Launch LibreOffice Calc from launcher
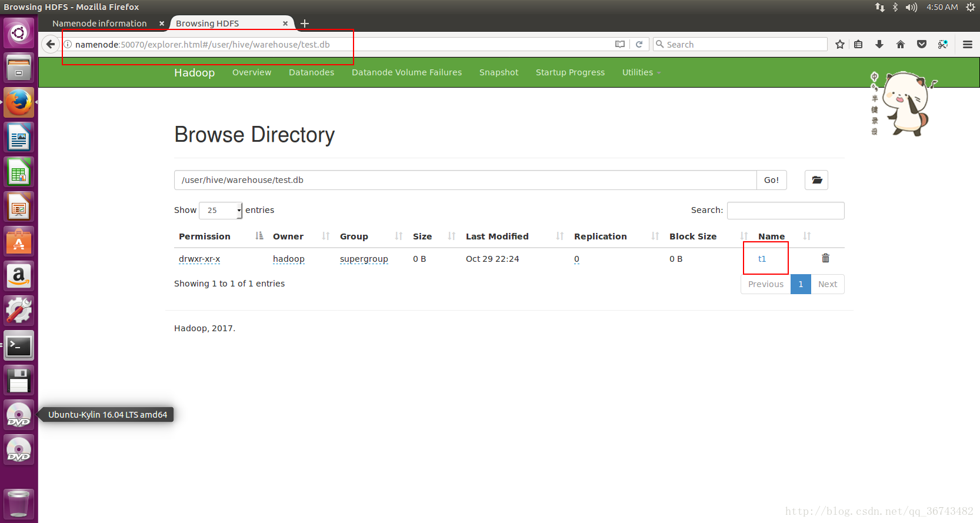Image resolution: width=980 pixels, height=523 pixels. 19,172
